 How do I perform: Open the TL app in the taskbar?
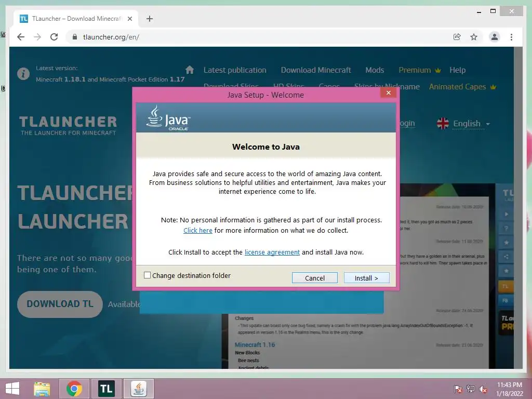[x=106, y=389]
